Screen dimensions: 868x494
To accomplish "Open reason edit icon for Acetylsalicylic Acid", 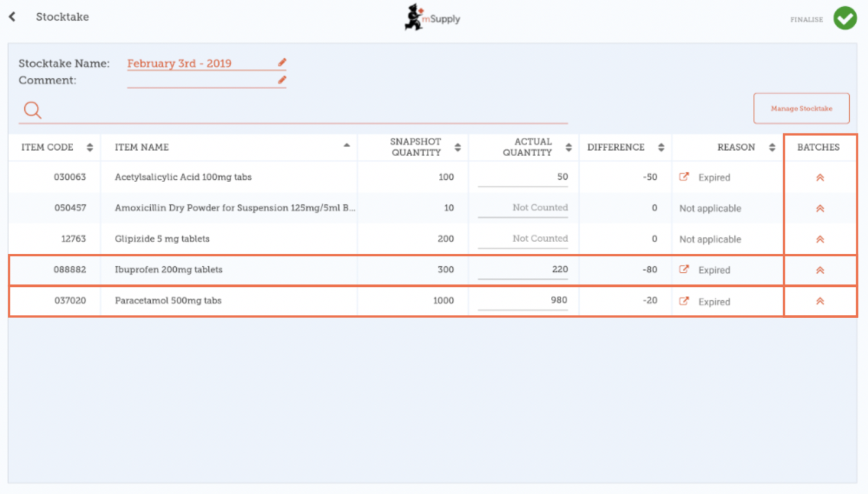I will click(x=684, y=177).
